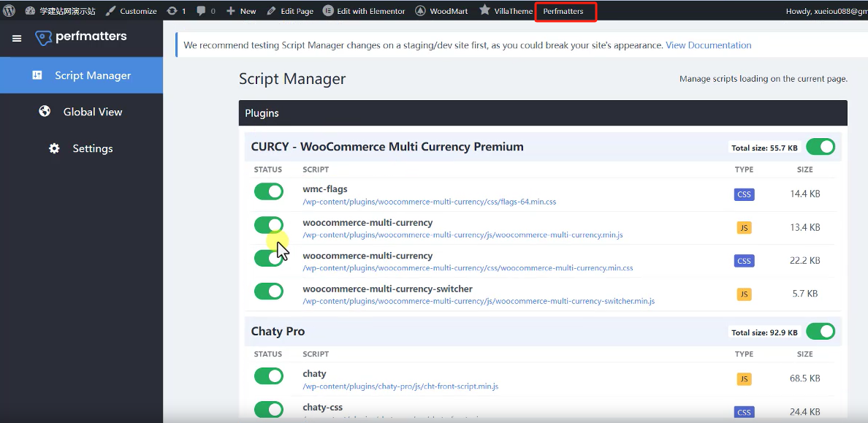Image resolution: width=868 pixels, height=423 pixels.
Task: Click the plus icon next to New
Action: [x=231, y=10]
